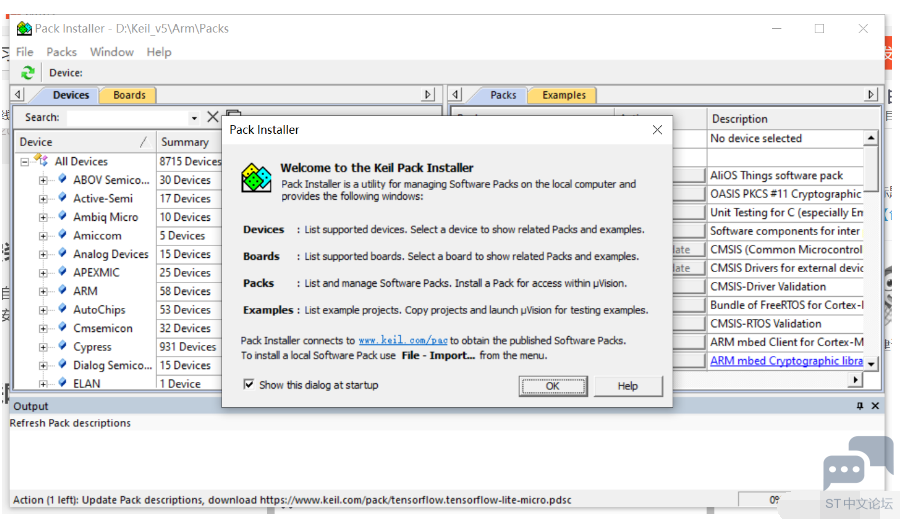Click the Cypress vendor diamond icon

coord(63,346)
